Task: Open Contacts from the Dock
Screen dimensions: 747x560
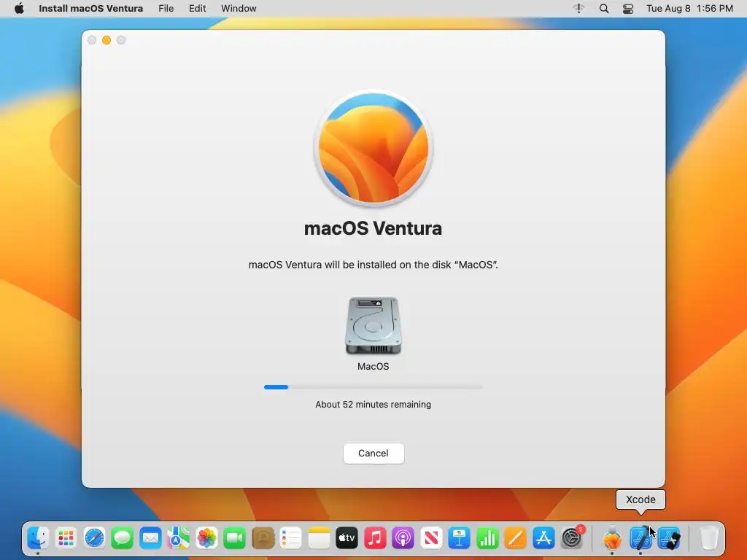Action: (x=263, y=538)
